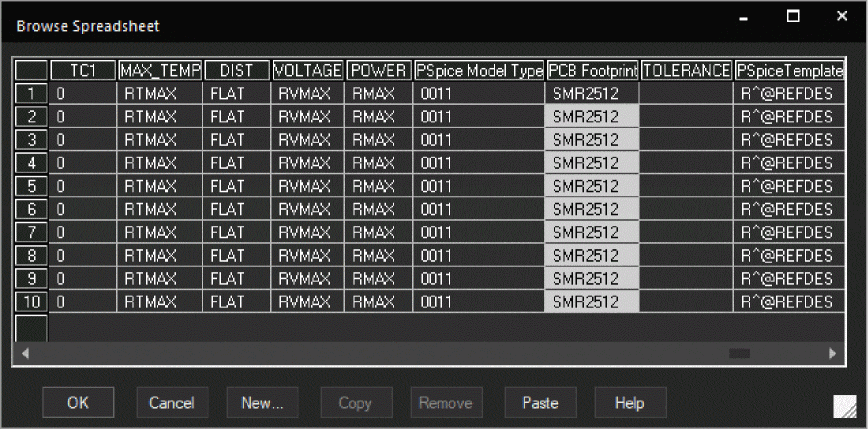Select the MAX_TEMP column header
The width and height of the screenshot is (868, 429).
160,70
